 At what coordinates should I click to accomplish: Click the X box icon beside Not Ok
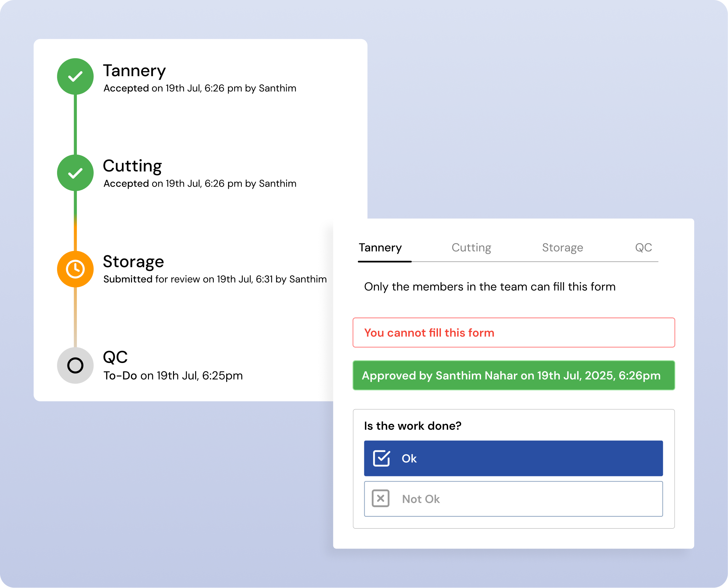pyautogui.click(x=381, y=498)
